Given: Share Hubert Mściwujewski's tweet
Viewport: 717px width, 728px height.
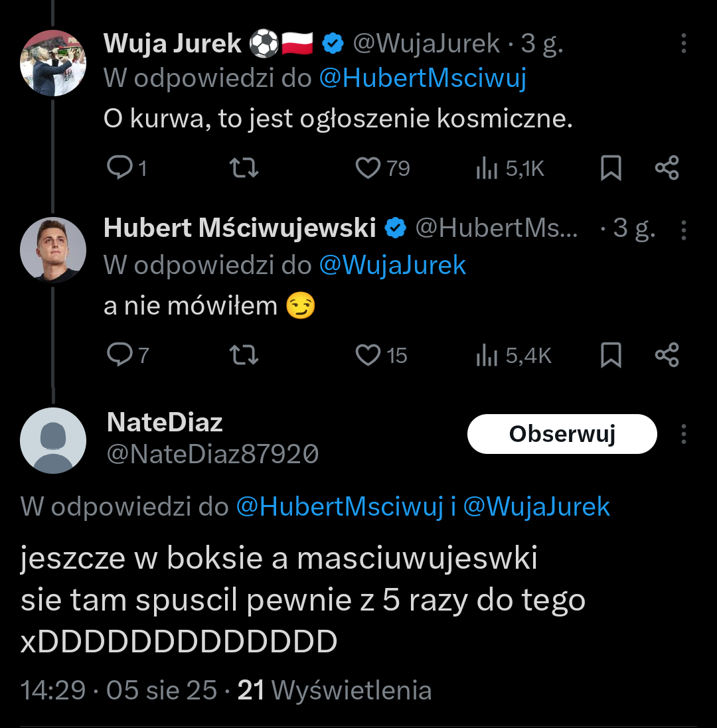Looking at the screenshot, I should (667, 355).
